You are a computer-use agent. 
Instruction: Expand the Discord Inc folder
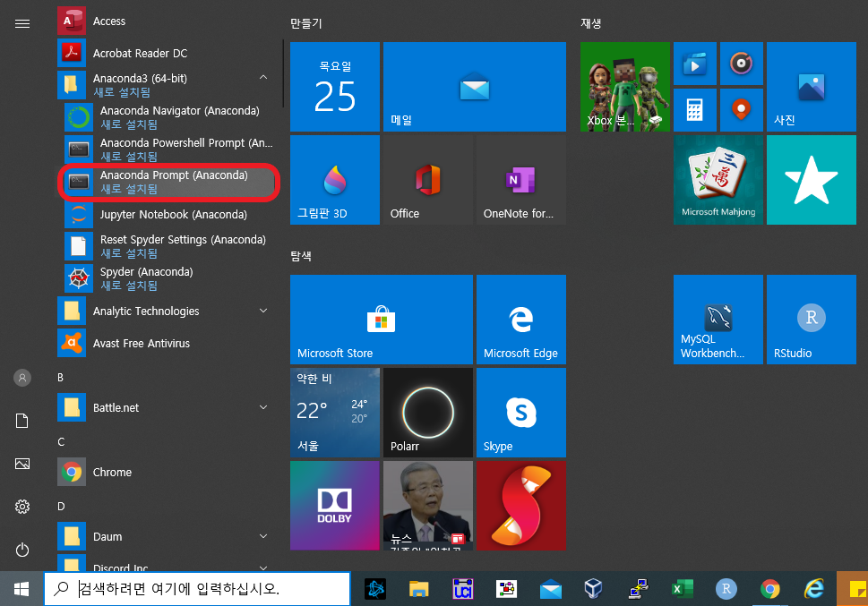click(x=166, y=562)
